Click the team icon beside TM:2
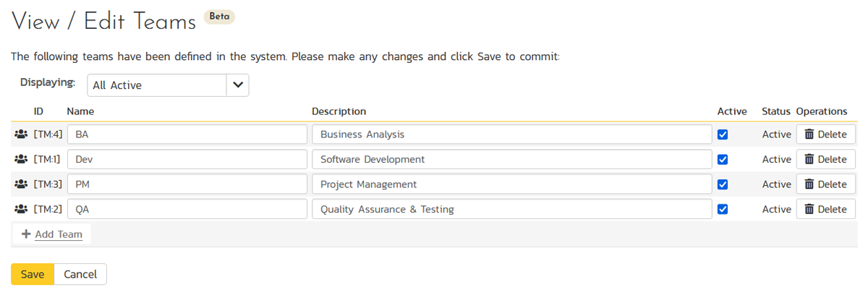This screenshot has height=303, width=868. pos(21,209)
